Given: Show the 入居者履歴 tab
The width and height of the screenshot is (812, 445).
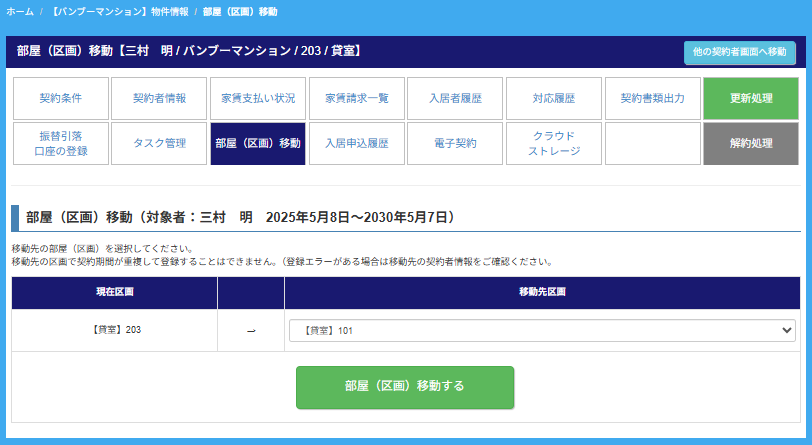Looking at the screenshot, I should [456, 98].
